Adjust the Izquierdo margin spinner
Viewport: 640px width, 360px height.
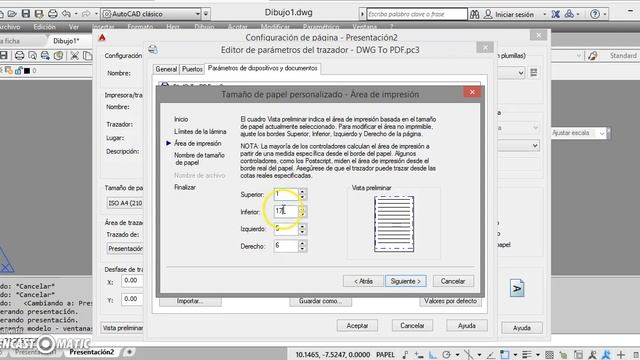click(302, 229)
